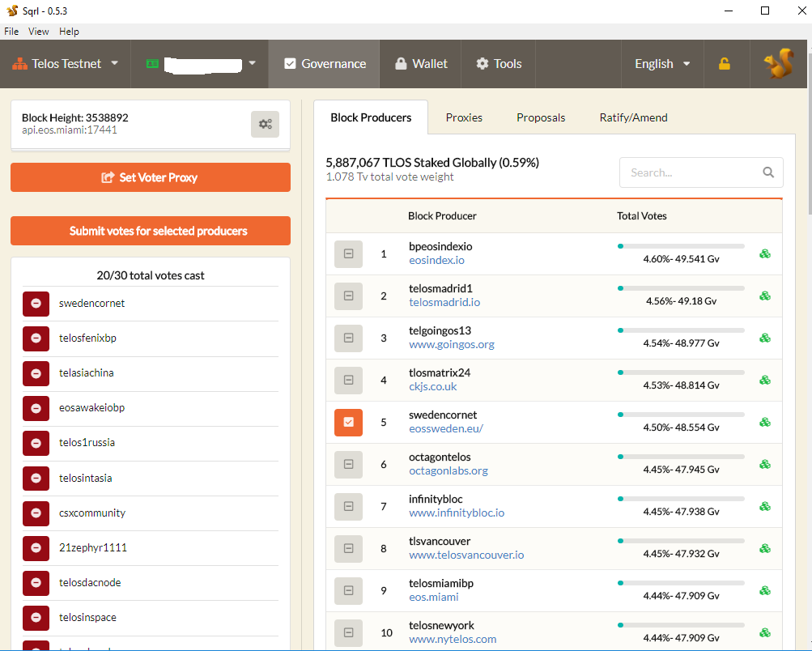Select bpeosindexio producer checkbox

(x=348, y=253)
